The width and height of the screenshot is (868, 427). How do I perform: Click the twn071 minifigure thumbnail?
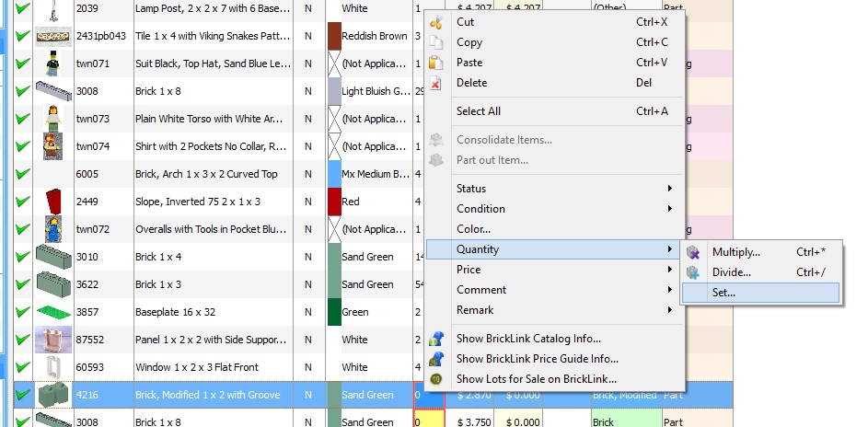pyautogui.click(x=53, y=63)
